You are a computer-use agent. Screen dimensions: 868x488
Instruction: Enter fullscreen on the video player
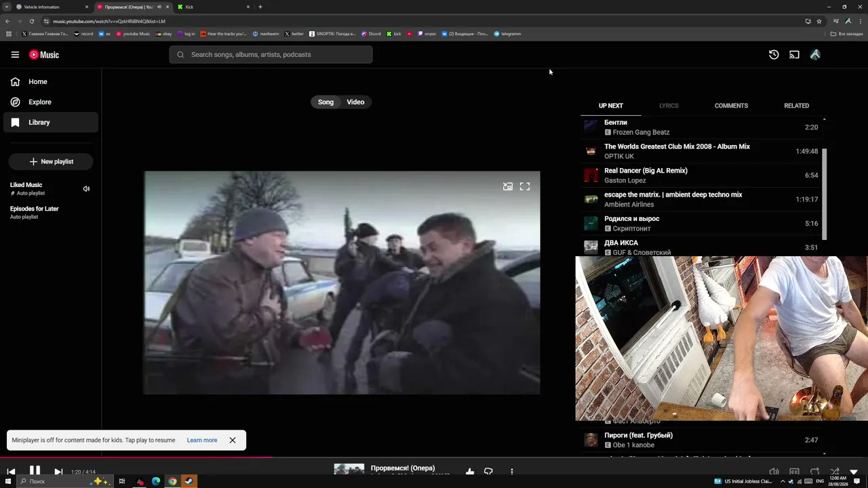click(525, 186)
